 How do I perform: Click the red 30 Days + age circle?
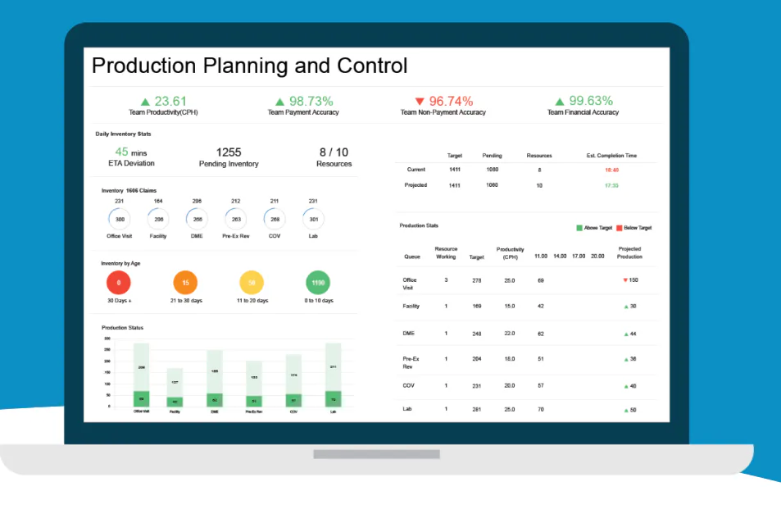click(119, 283)
